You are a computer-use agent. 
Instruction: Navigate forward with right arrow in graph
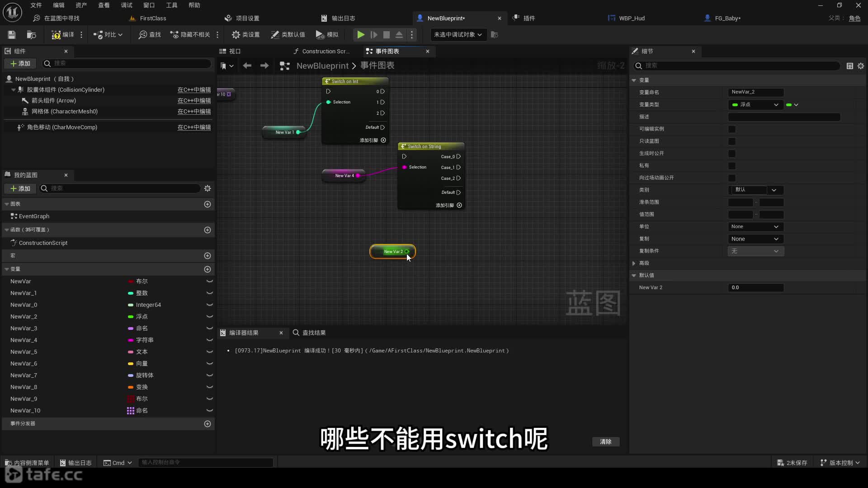(264, 66)
